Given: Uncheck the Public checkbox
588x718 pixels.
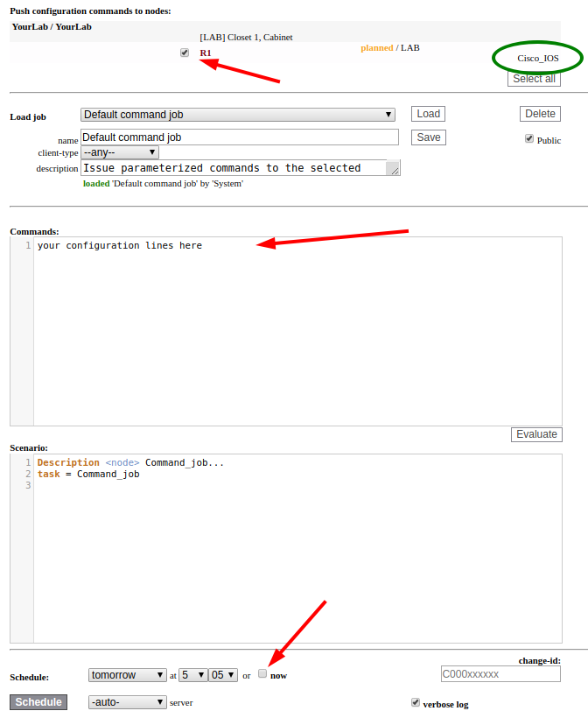Looking at the screenshot, I should [x=529, y=138].
